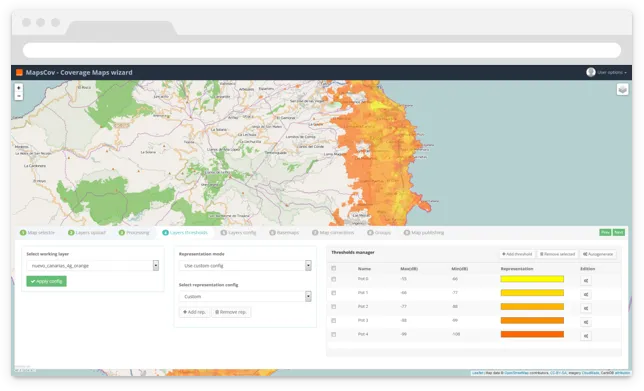Go to the Groups step tab
The height and width of the screenshot is (391, 644).
pos(379,232)
